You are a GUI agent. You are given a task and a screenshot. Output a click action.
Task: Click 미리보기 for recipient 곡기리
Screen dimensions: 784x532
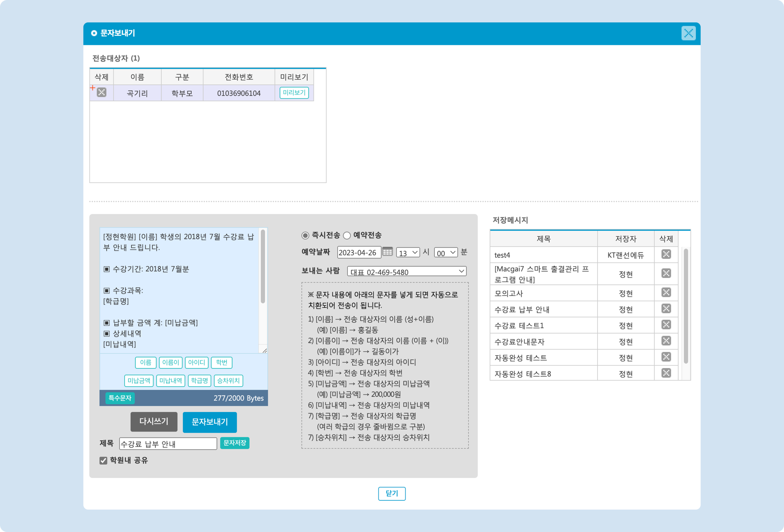tap(294, 93)
